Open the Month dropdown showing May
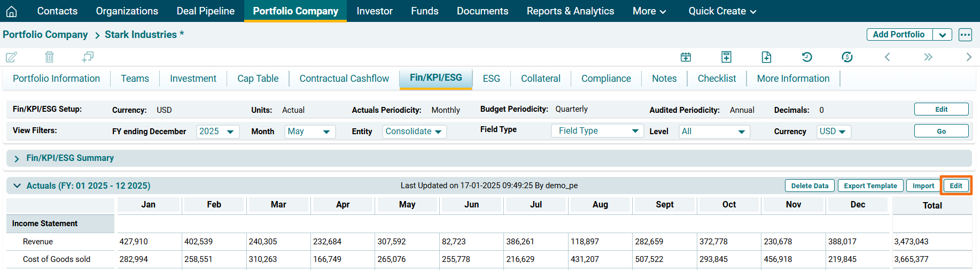Viewport: 980px width, 270px height. tap(309, 132)
